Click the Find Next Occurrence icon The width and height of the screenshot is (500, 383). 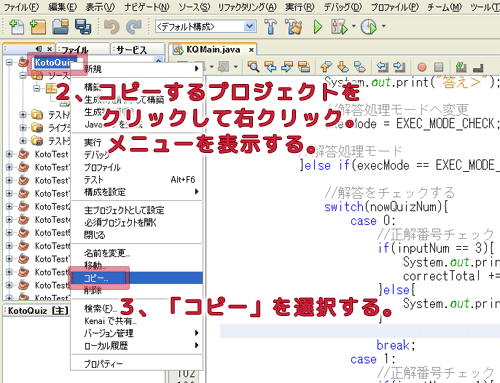287,67
